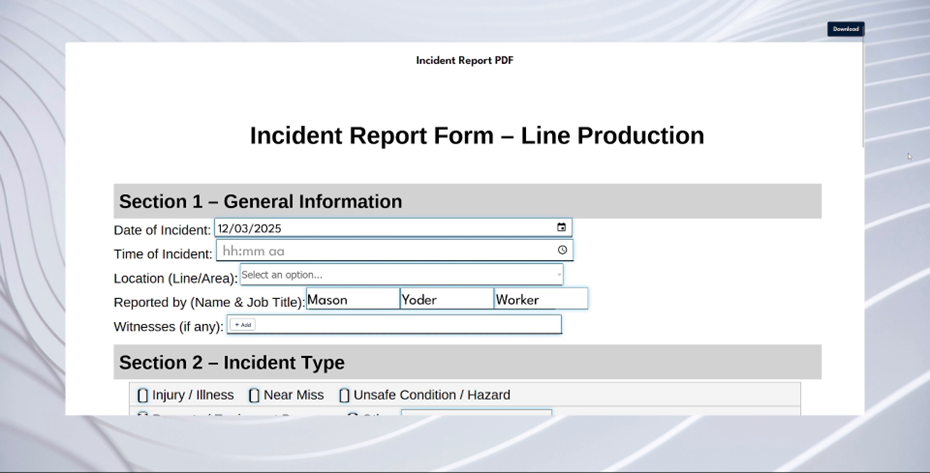Click the Section 2 – Incident Type header
Image resolution: width=930 pixels, height=473 pixels.
pyautogui.click(x=232, y=363)
